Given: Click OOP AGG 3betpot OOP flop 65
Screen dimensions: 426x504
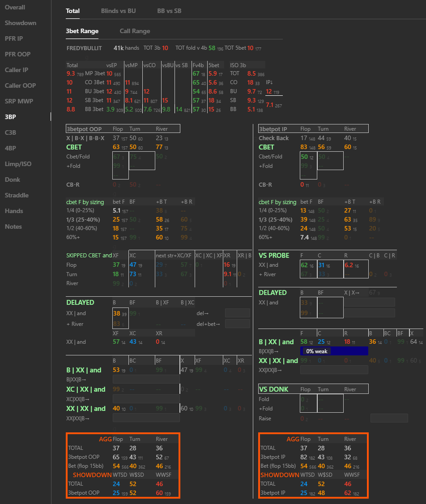Looking at the screenshot, I should (x=116, y=457).
